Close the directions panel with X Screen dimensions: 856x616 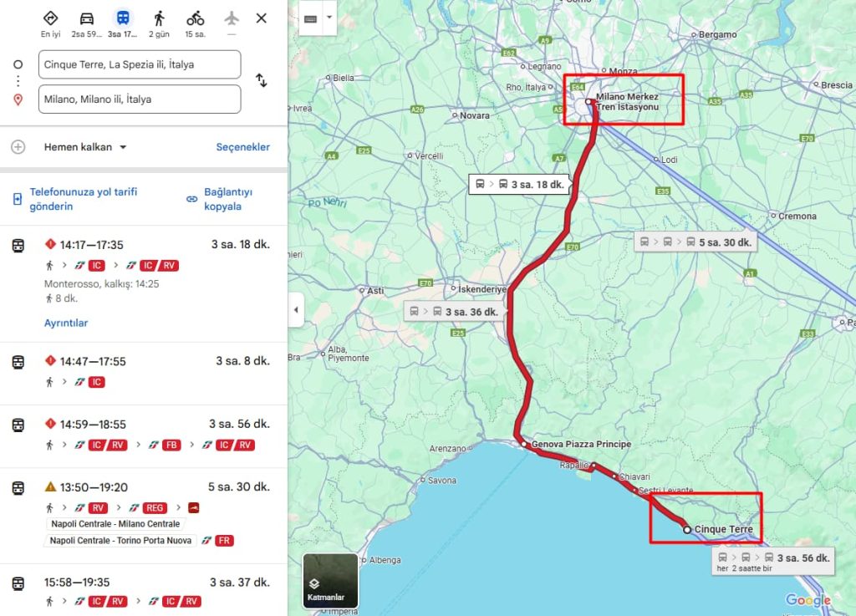click(261, 18)
